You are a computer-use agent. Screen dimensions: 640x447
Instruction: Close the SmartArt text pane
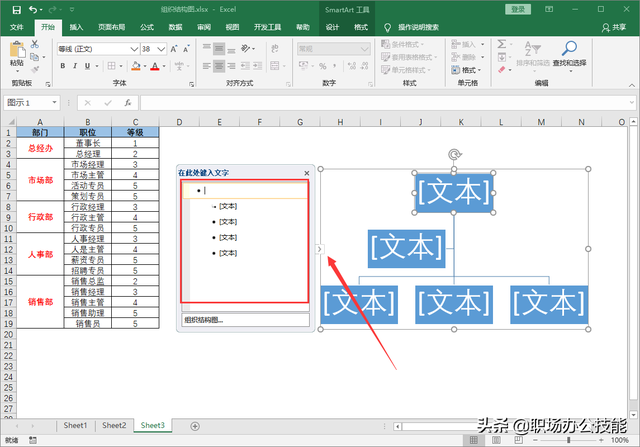tap(307, 173)
